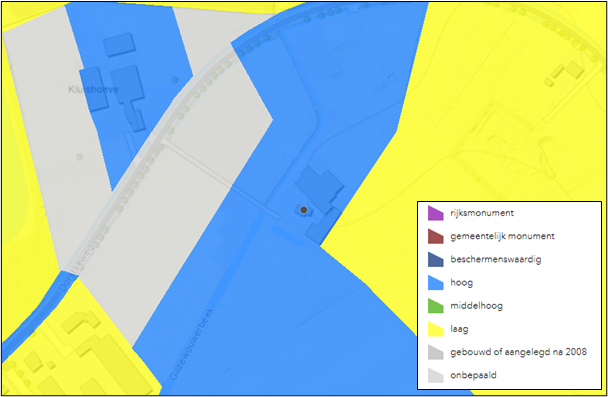This screenshot has height=397, width=608.
Task: Click the yellow laag legend swatch
Action: [x=435, y=329]
